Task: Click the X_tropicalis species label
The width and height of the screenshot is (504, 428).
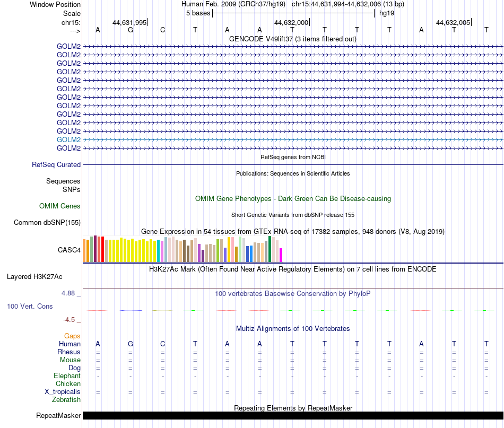Action: [x=63, y=392]
